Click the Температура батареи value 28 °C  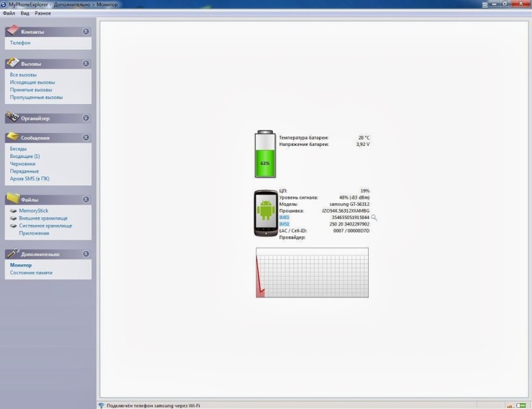click(364, 138)
